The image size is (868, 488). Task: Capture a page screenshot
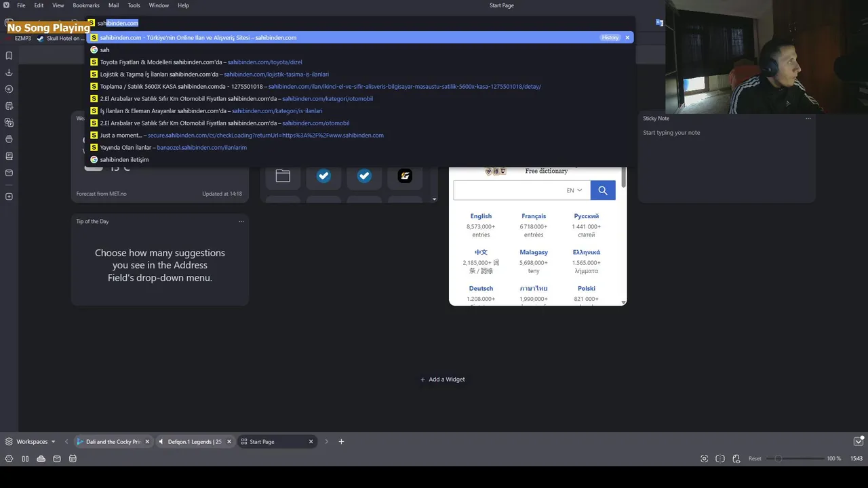[x=704, y=459]
